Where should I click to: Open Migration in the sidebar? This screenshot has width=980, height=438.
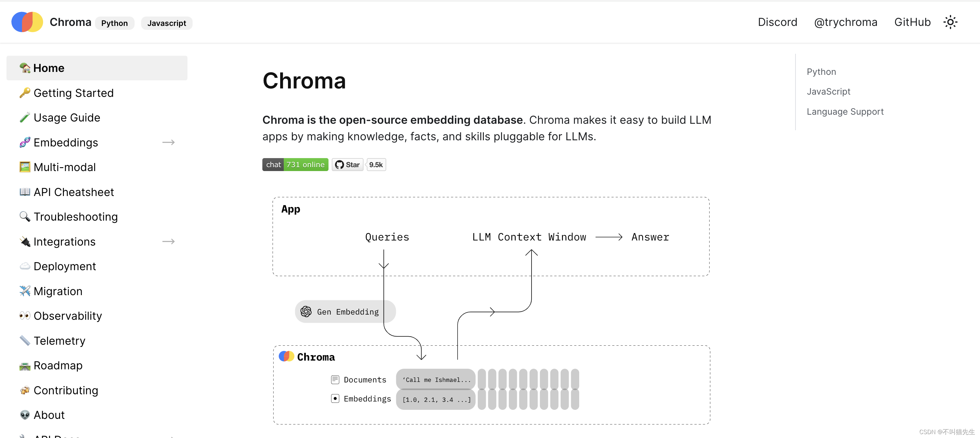pos(58,291)
